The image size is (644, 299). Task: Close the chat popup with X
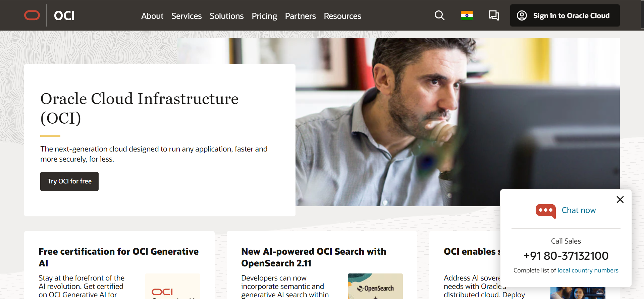click(x=620, y=200)
